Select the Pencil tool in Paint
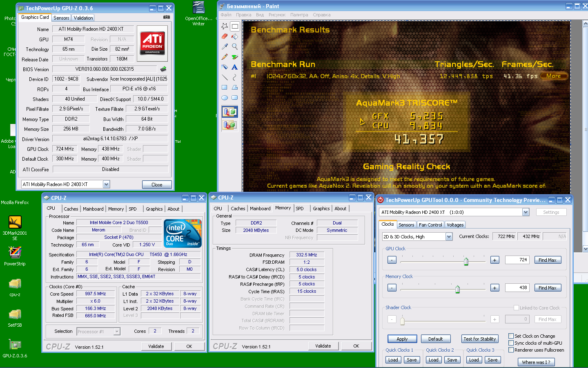Viewport: 588px width, 368px height. (225, 57)
